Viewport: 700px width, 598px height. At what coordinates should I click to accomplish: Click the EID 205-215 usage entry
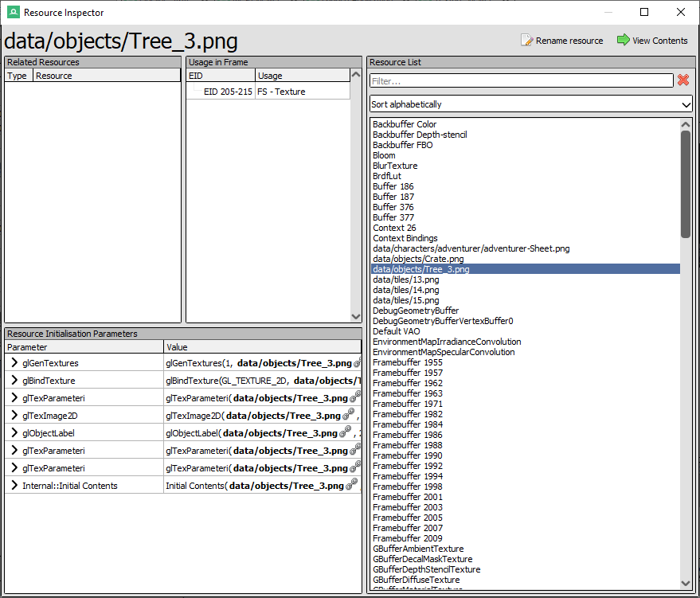point(228,92)
